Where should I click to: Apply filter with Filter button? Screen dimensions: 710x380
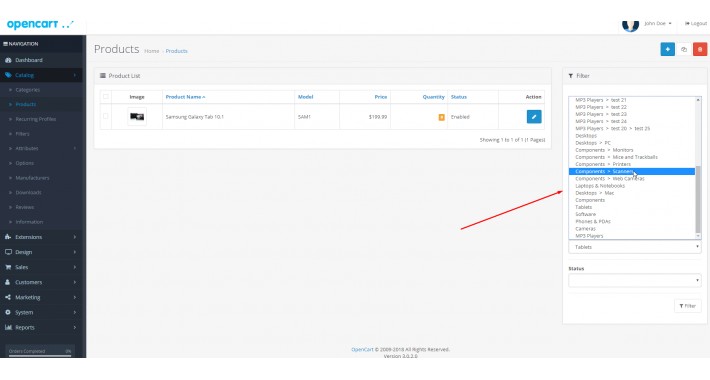pos(687,306)
